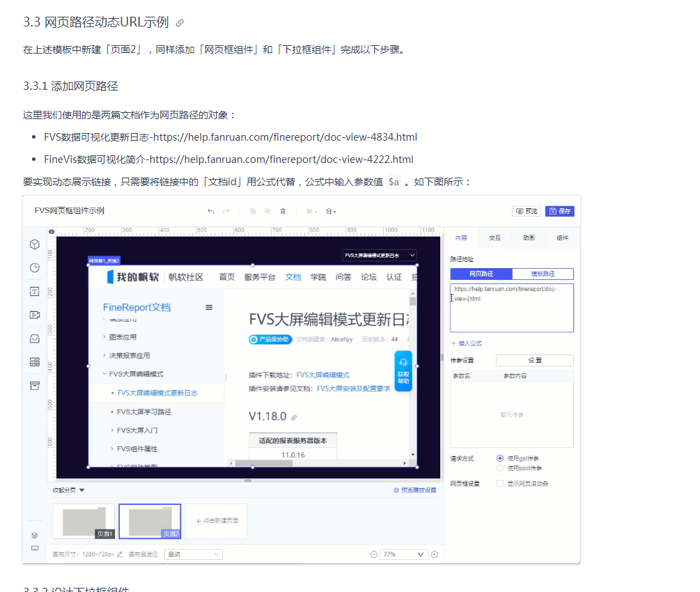Image resolution: width=700 pixels, height=592 pixels.
Task: Open the align dropdown in toolbar
Action: (311, 211)
